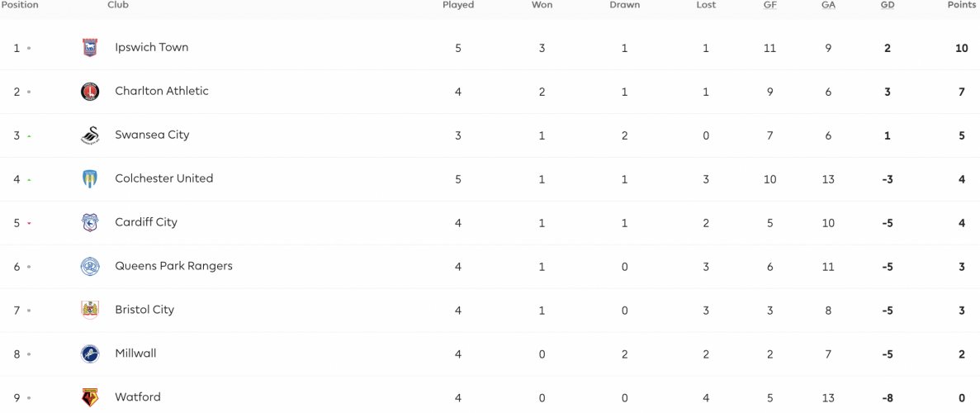Click the Queens Park Rangers crest
The width and height of the screenshot is (980, 413).
coord(90,267)
